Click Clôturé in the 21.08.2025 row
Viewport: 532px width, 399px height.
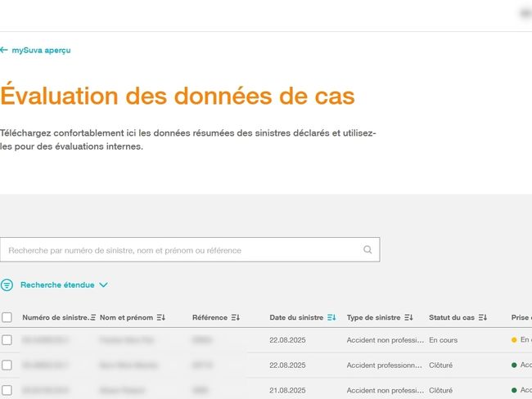tap(440, 391)
